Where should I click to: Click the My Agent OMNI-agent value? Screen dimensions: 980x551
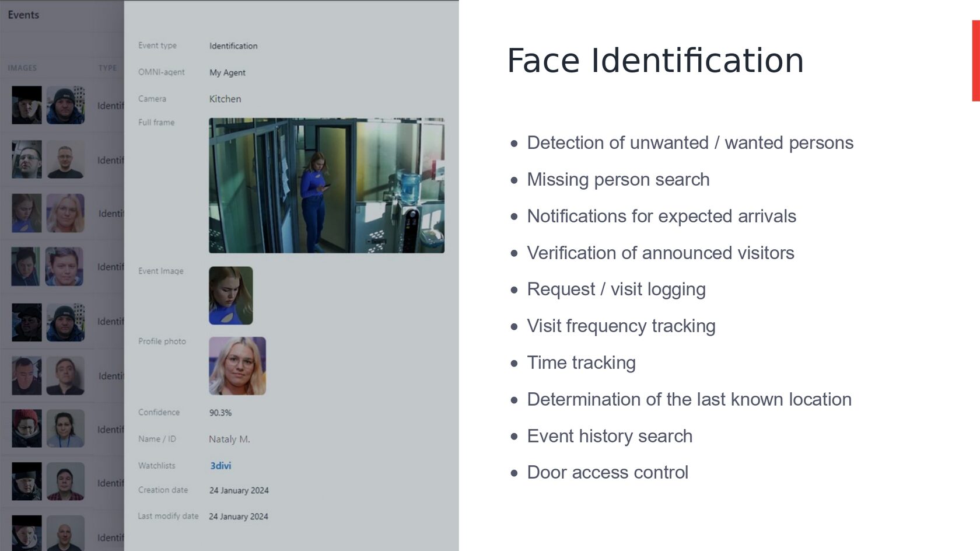(x=228, y=72)
